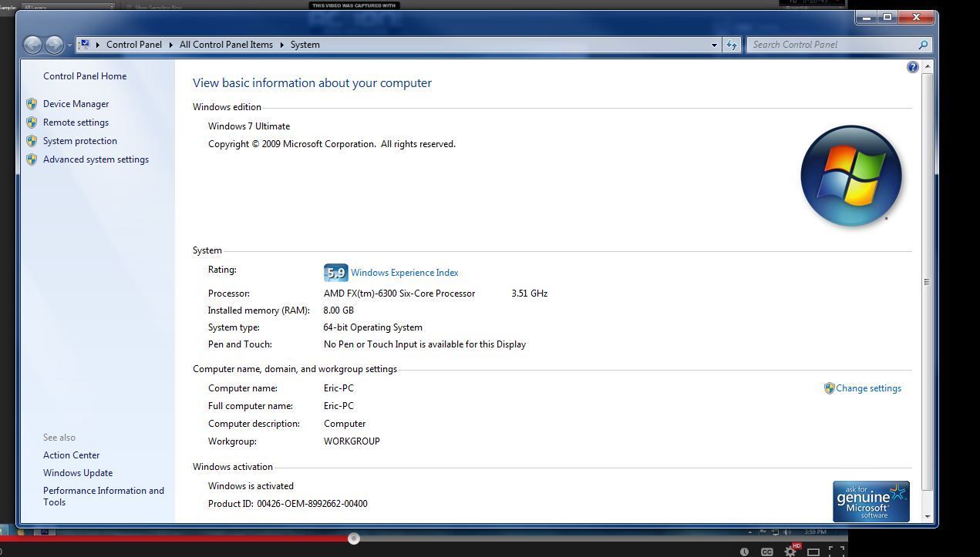Toggle closed captions CC button
Viewport: 980px width, 557px height.
[x=767, y=552]
